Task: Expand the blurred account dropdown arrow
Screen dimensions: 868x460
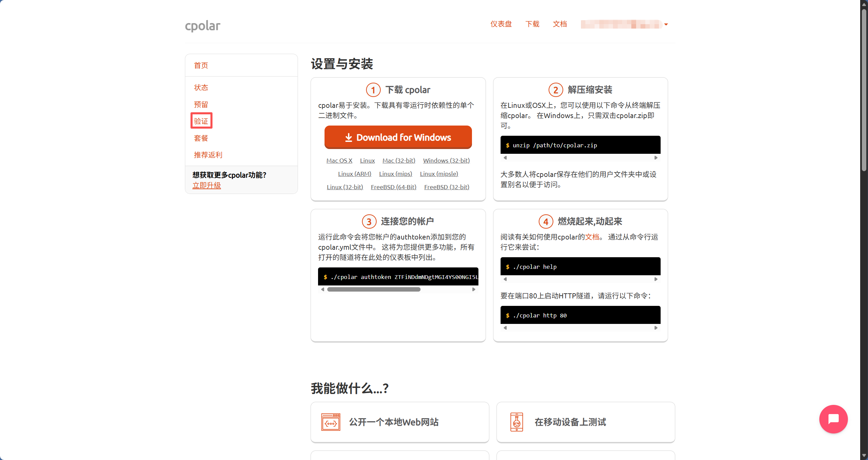Action: tap(666, 24)
